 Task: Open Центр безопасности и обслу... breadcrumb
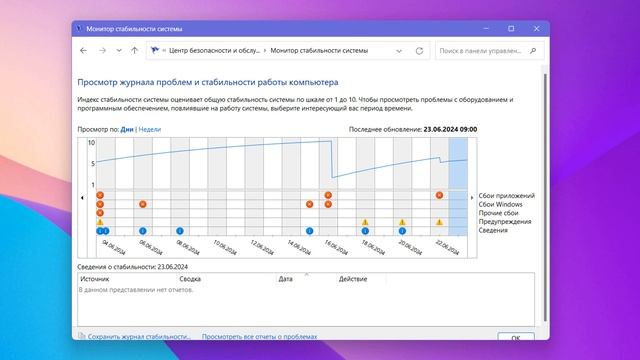click(214, 51)
